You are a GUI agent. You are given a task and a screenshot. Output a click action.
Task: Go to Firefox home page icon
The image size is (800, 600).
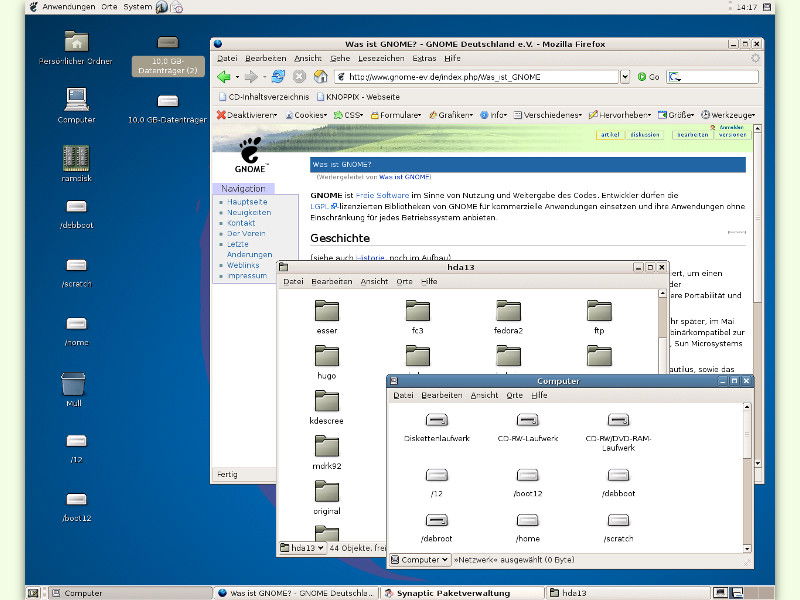click(x=320, y=77)
